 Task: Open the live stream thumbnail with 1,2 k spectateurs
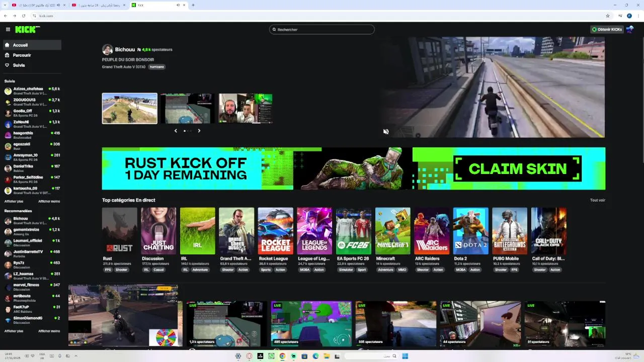coord(226,324)
